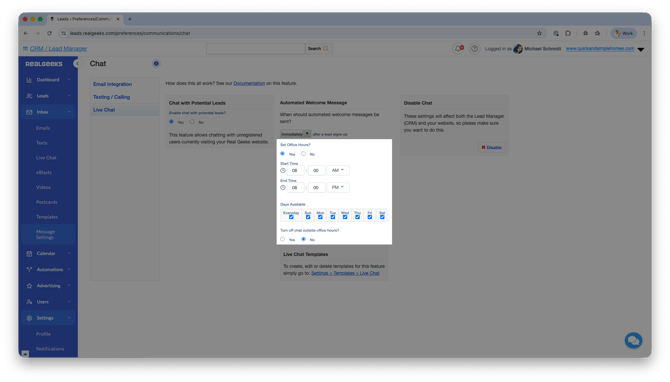Toggle the Mon checkbox

(x=320, y=217)
